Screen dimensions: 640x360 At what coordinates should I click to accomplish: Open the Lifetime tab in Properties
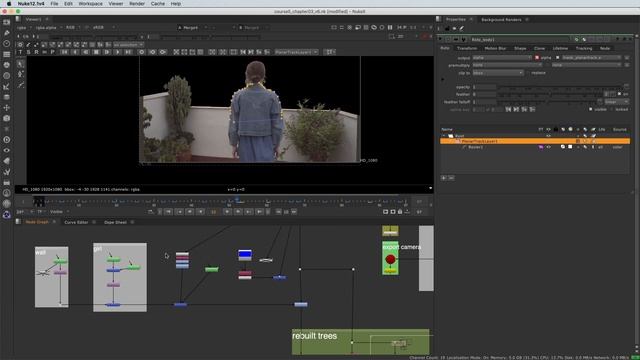point(560,48)
